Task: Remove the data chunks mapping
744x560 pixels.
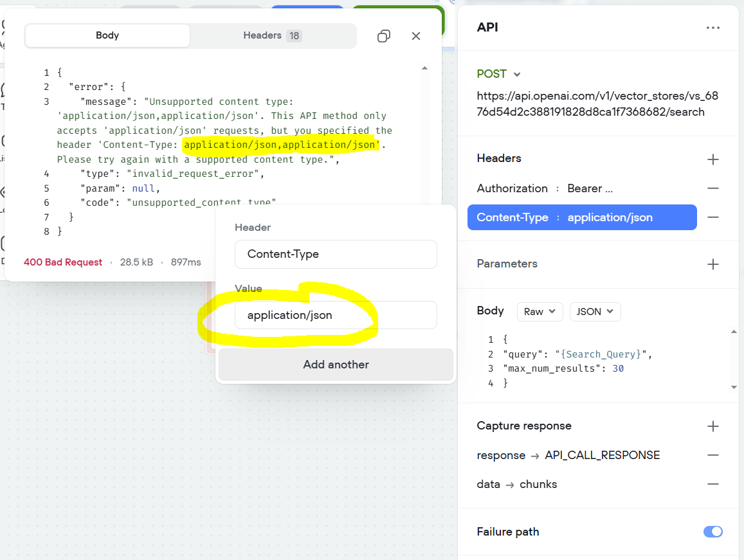Action: [712, 484]
